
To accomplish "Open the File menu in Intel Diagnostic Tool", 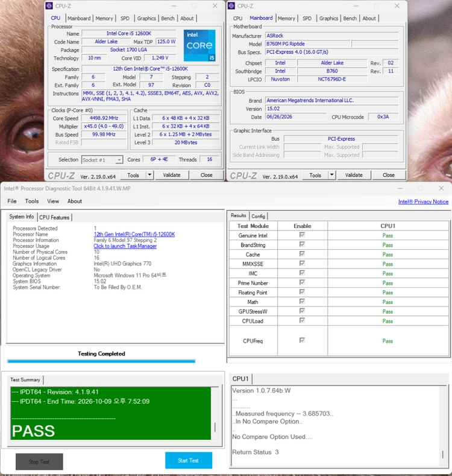I will pyautogui.click(x=12, y=201).
